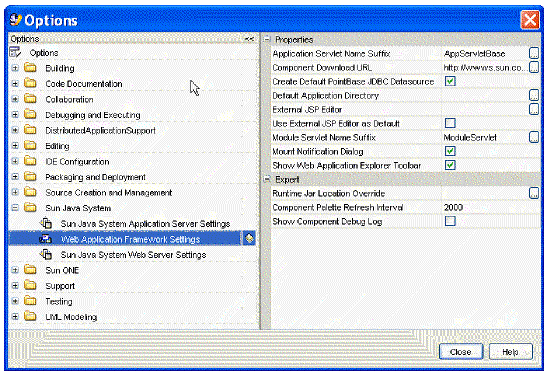549x376 pixels.
Task: Expand the Sun ONE node
Action: pos(15,270)
